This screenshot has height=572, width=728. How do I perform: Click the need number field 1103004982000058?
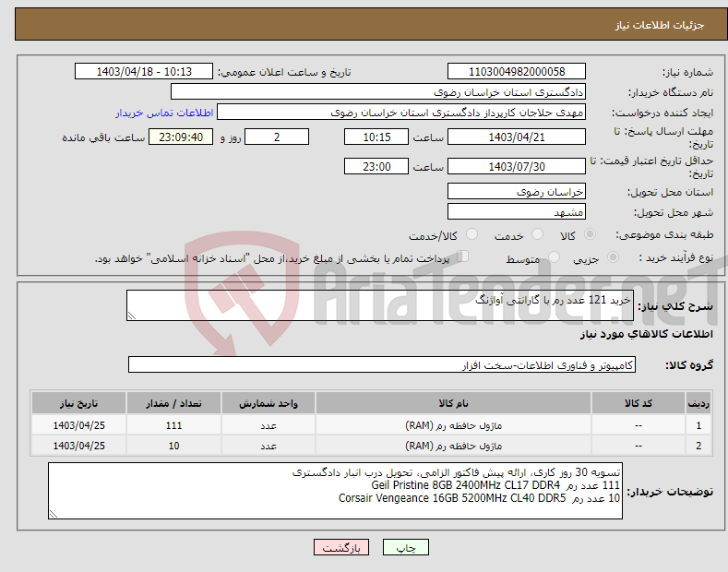pyautogui.click(x=517, y=72)
